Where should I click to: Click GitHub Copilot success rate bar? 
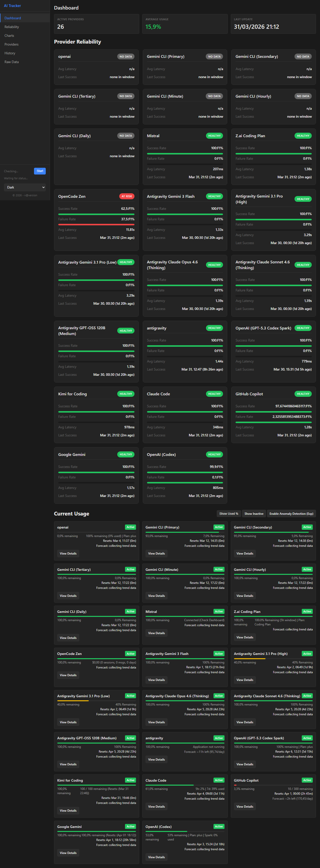(x=273, y=411)
